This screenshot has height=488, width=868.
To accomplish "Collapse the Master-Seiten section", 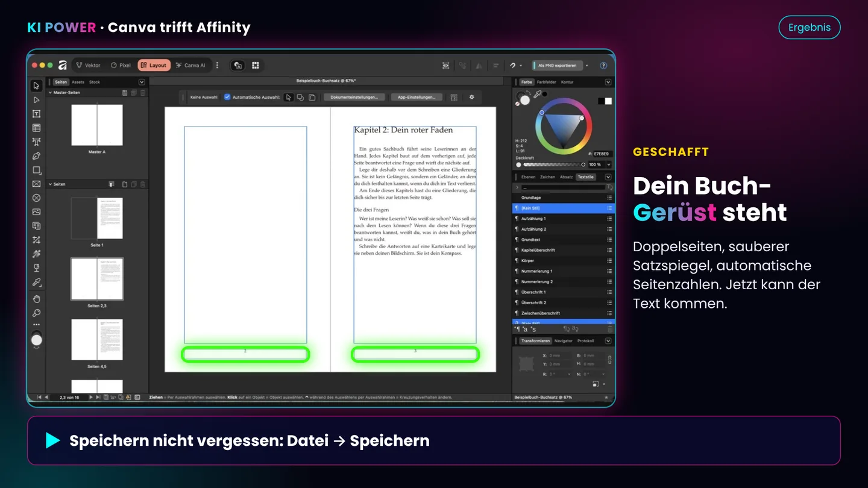I will point(50,93).
